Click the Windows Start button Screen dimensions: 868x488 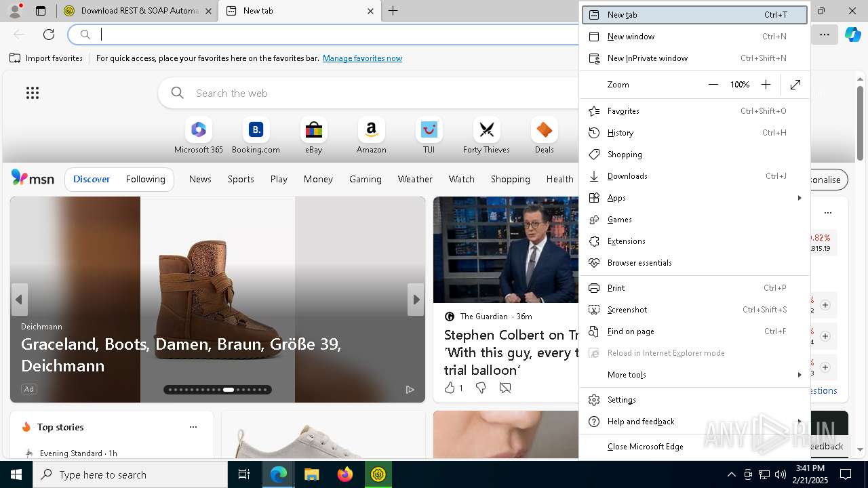pyautogui.click(x=16, y=474)
